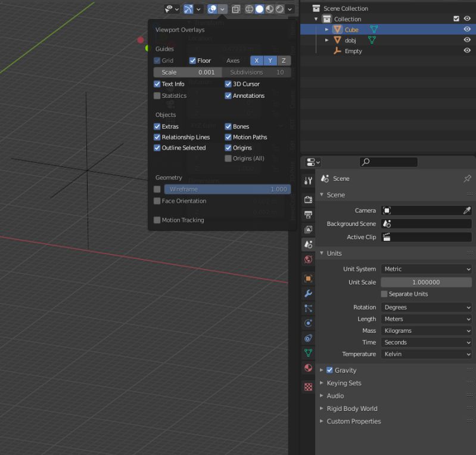476x455 pixels.
Task: Click the Unit Scale value field
Action: [x=426, y=282]
